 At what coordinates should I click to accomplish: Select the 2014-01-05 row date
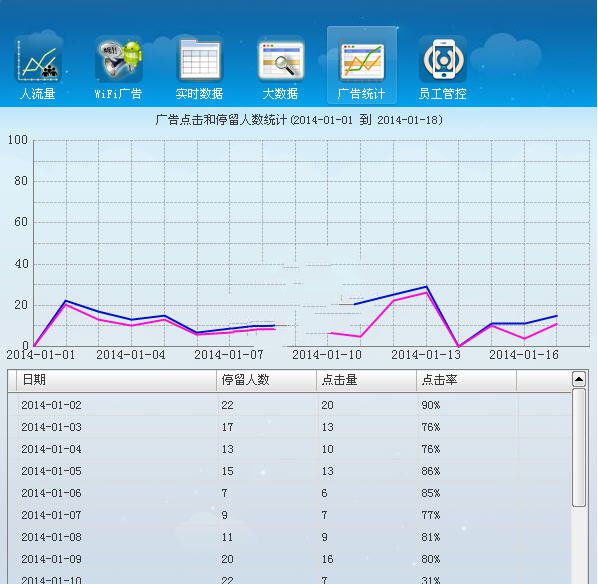[51, 471]
